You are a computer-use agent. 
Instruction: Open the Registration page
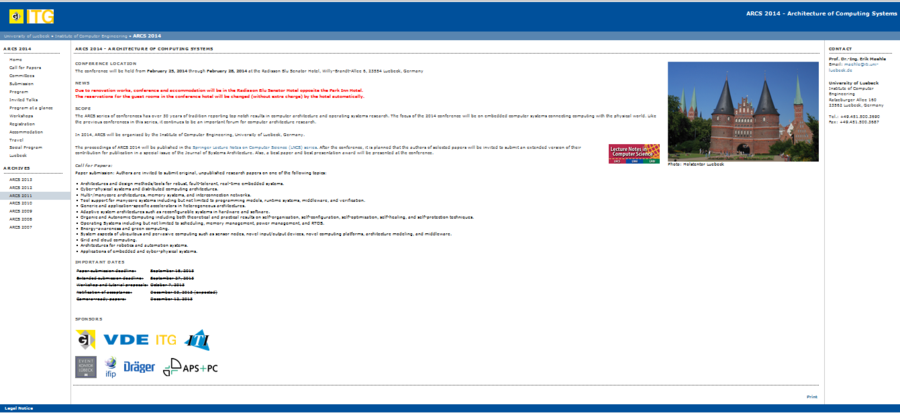point(21,124)
